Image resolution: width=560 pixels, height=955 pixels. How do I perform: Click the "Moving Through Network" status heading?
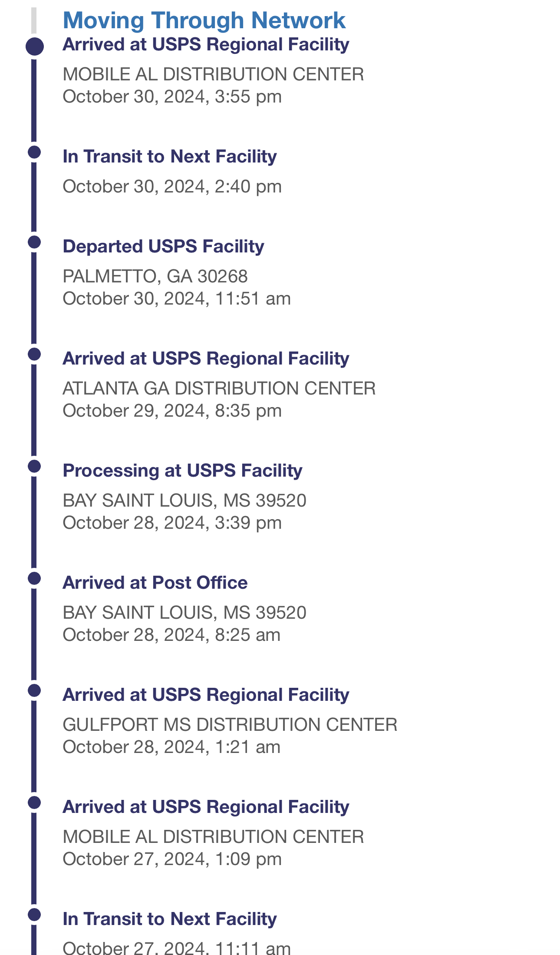click(x=204, y=20)
